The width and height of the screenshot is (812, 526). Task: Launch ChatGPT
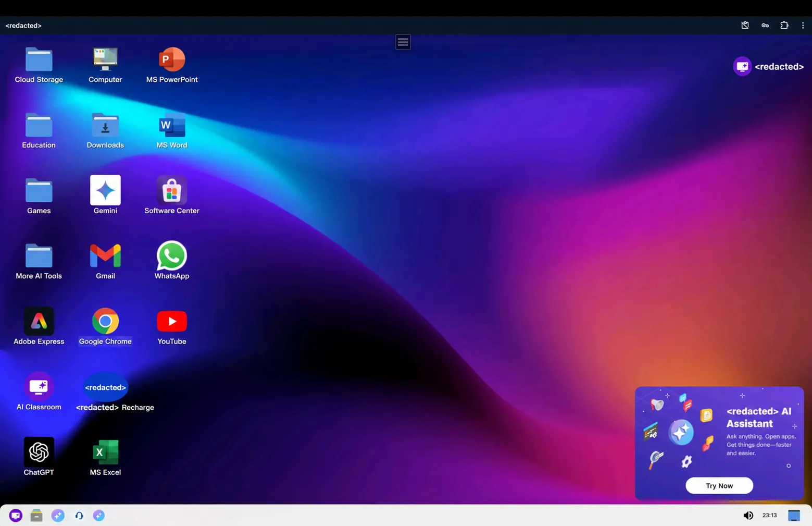click(39, 457)
